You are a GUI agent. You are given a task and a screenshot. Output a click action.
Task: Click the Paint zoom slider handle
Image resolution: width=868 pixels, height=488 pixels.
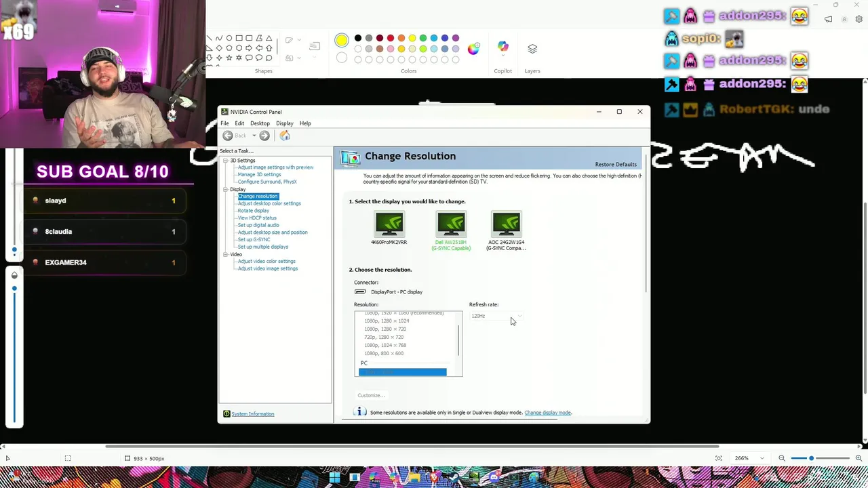pos(811,459)
